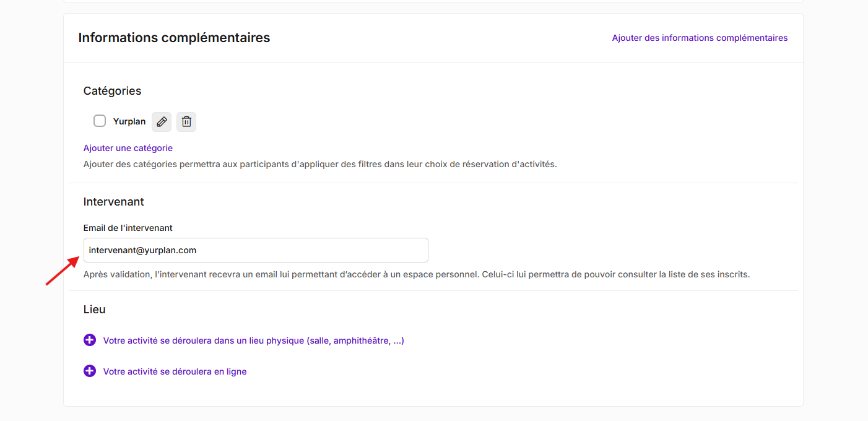
Task: Open Ajouter une catégorie link
Action: point(128,148)
